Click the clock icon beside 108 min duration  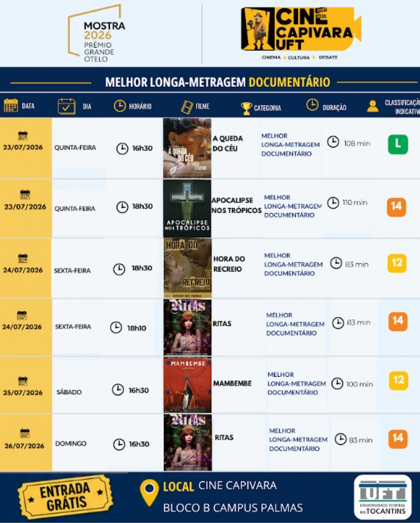point(333,142)
